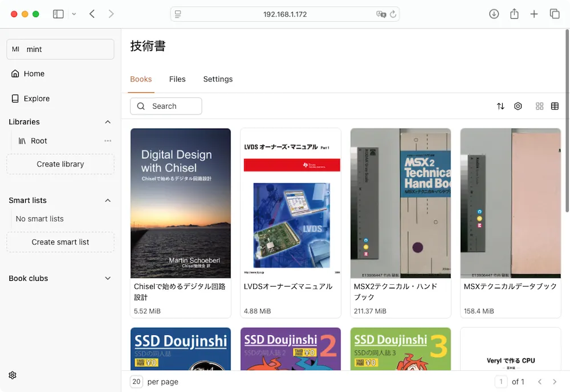Image resolution: width=570 pixels, height=392 pixels.
Task: Open Safari sidebar dropdown arrow
Action: coord(74,14)
